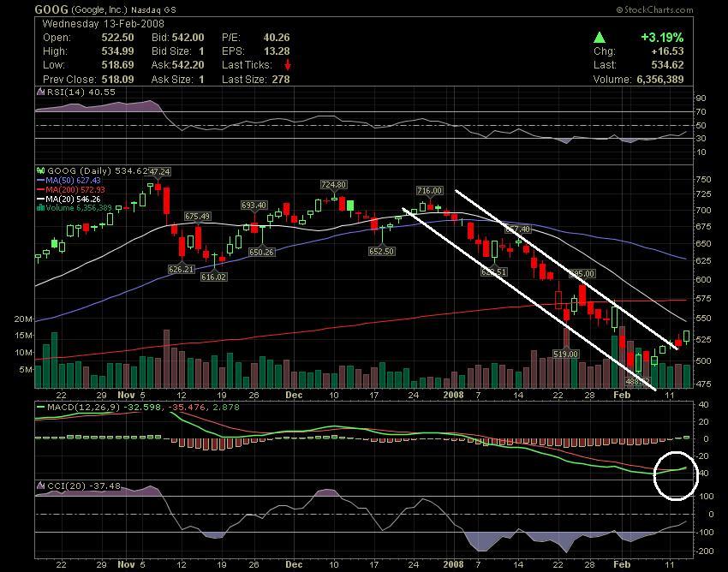Click the 519.00 low price label
The image size is (728, 572).
click(565, 354)
